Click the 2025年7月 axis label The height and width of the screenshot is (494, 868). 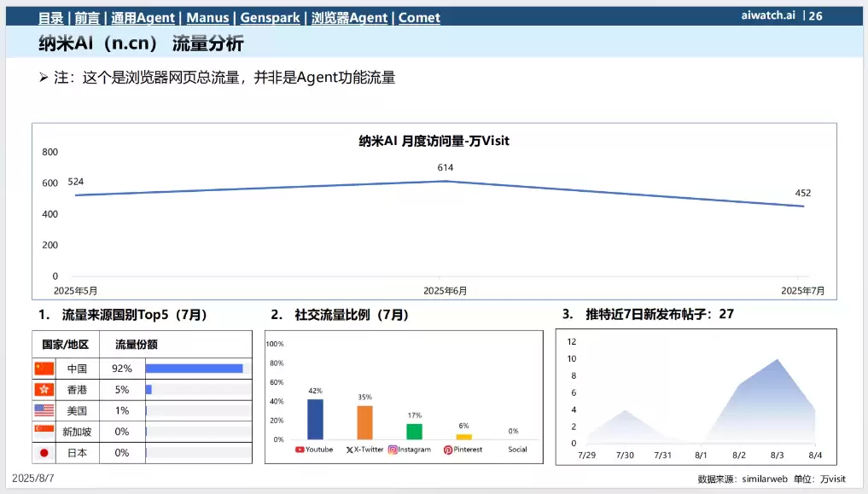pos(802,291)
